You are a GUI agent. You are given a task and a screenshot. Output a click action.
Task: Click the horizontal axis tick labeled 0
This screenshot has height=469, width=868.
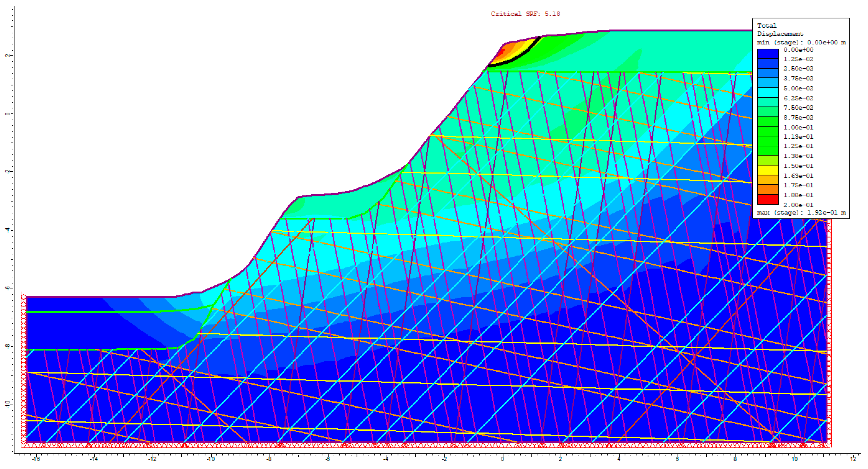(502, 459)
